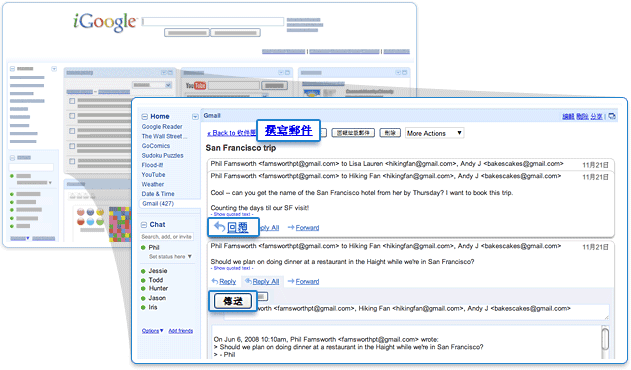Click Phil's green status dot
This screenshot has height=370, width=631.
[143, 248]
